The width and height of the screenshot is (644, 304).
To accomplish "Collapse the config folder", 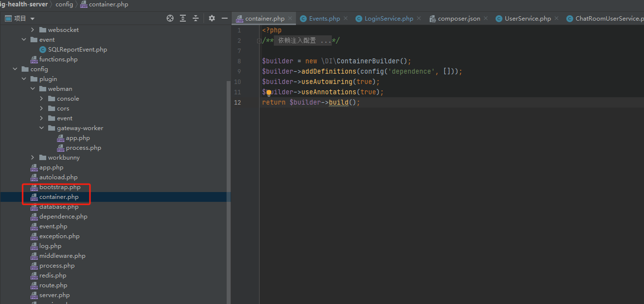I will click(x=15, y=69).
